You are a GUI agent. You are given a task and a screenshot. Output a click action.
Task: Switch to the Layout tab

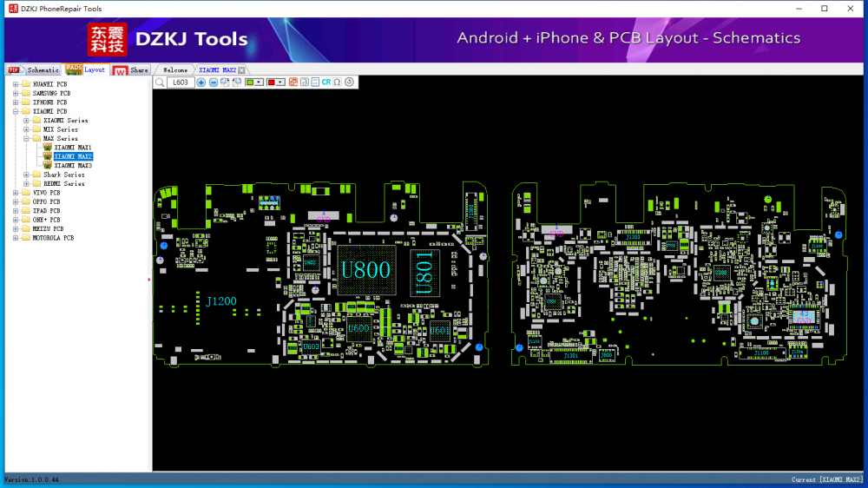85,69
